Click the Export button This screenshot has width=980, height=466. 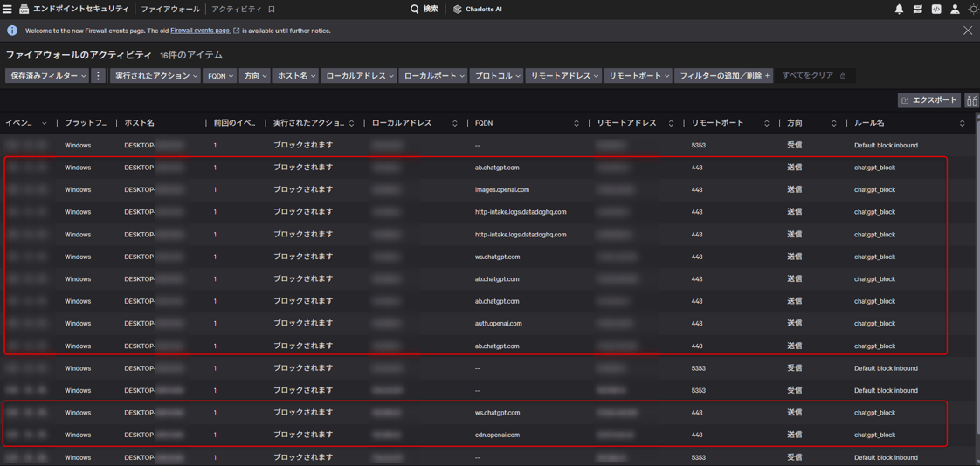pyautogui.click(x=930, y=100)
